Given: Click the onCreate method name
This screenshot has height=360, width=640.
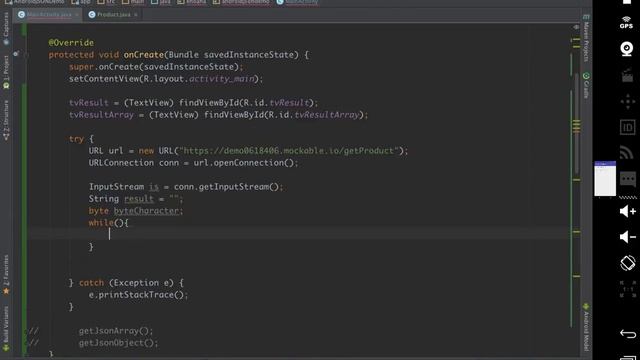Looking at the screenshot, I should pos(143,55).
